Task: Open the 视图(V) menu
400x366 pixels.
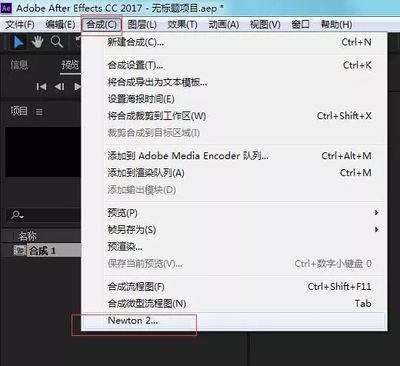Action: [x=265, y=24]
